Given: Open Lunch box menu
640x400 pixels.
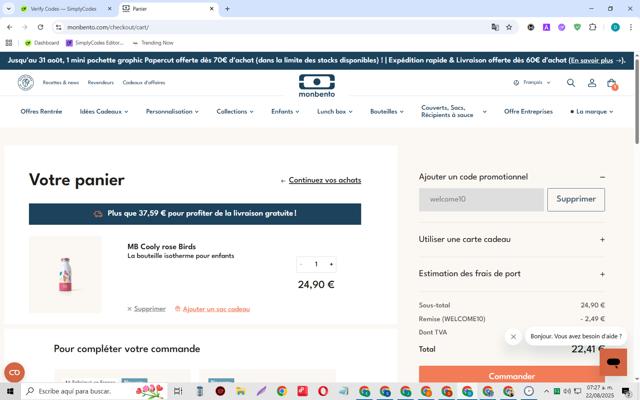Looking at the screenshot, I should pos(334,111).
